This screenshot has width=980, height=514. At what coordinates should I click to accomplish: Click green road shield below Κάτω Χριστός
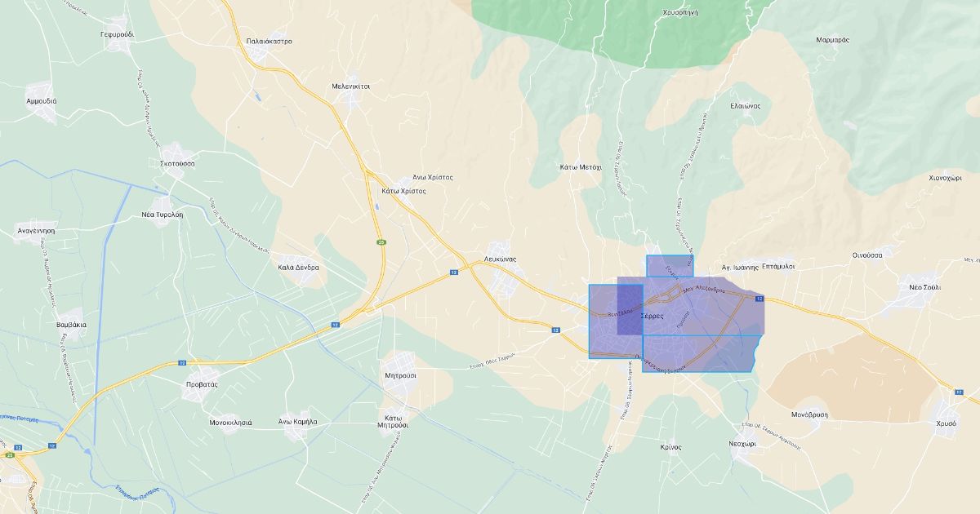pos(381,242)
